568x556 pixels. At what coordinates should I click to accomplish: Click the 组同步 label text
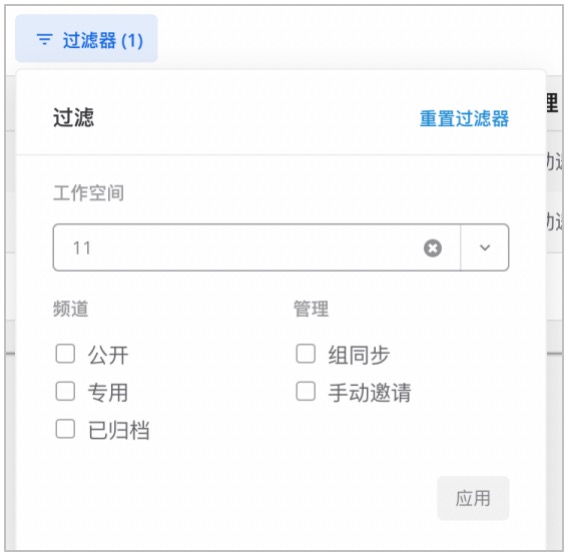click(359, 355)
